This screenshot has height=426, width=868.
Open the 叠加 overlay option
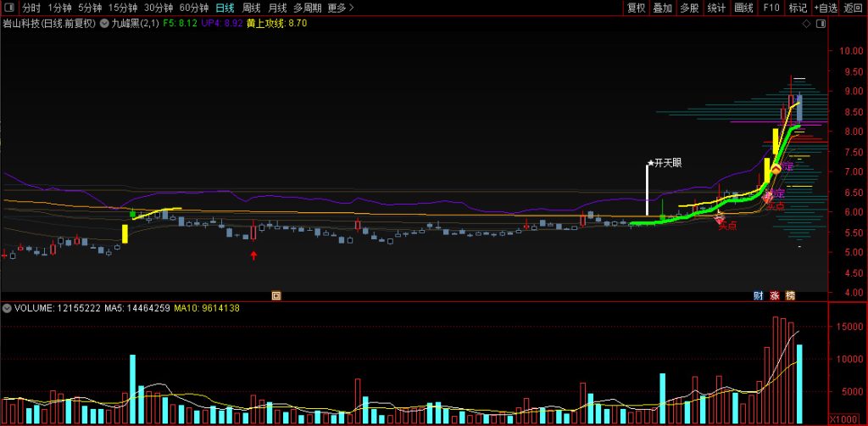(x=663, y=8)
